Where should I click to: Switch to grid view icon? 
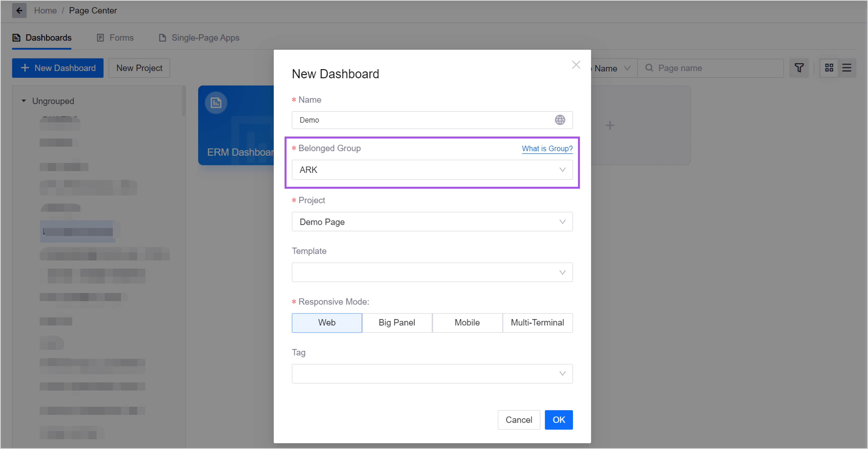(829, 68)
